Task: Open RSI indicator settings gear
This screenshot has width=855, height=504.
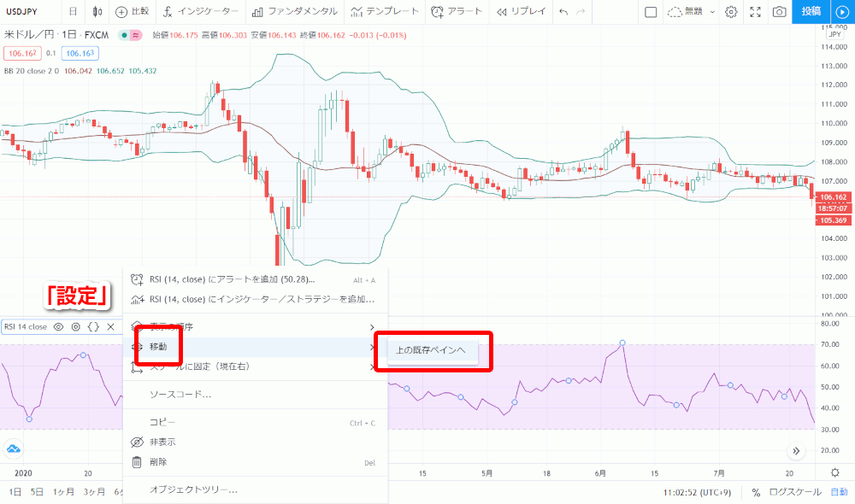Action: click(x=76, y=327)
